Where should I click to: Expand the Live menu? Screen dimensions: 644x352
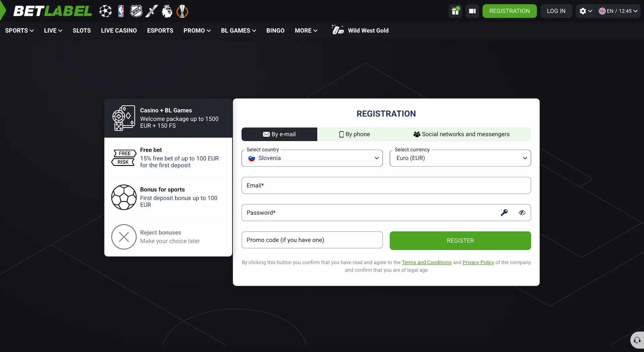coord(53,31)
